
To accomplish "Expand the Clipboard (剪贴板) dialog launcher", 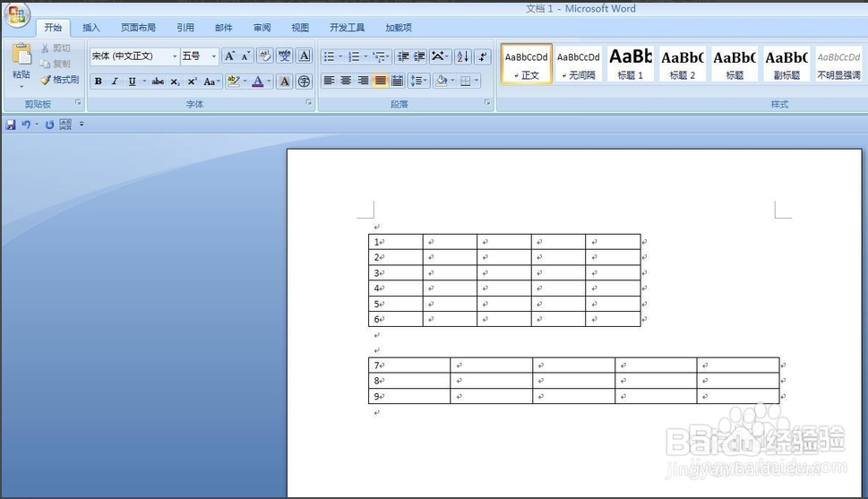I will point(78,102).
